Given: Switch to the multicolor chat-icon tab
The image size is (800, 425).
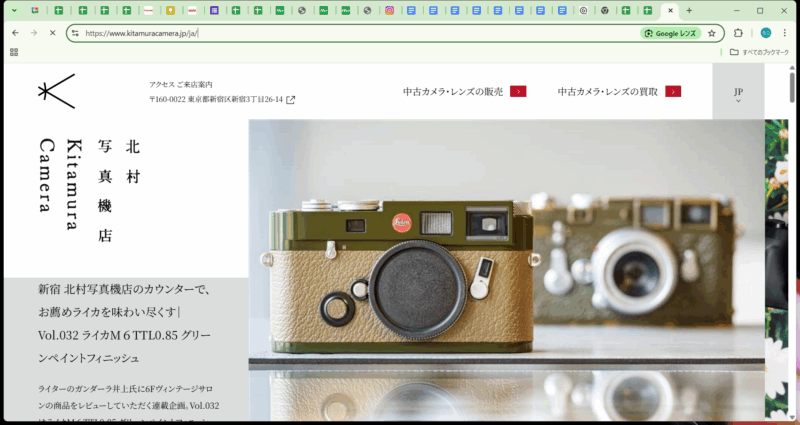Looking at the screenshot, I should coord(35,10).
